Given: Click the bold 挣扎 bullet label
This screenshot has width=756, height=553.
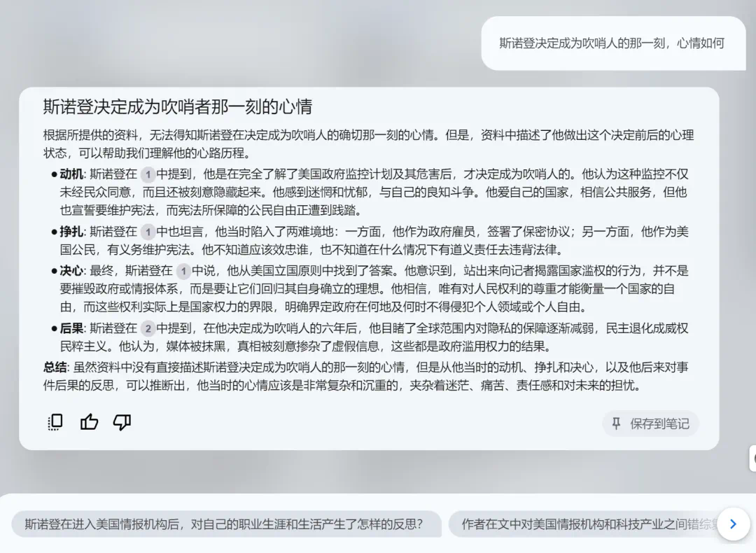Looking at the screenshot, I should [71, 232].
